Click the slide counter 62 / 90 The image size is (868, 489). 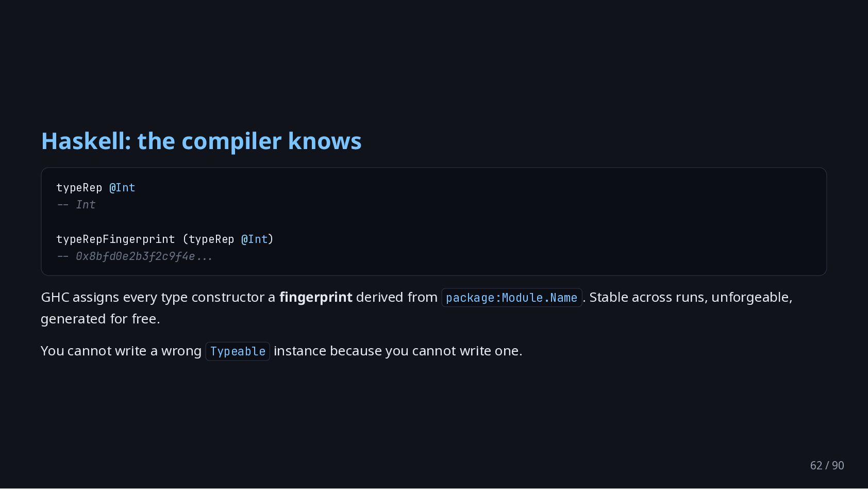coord(827,465)
